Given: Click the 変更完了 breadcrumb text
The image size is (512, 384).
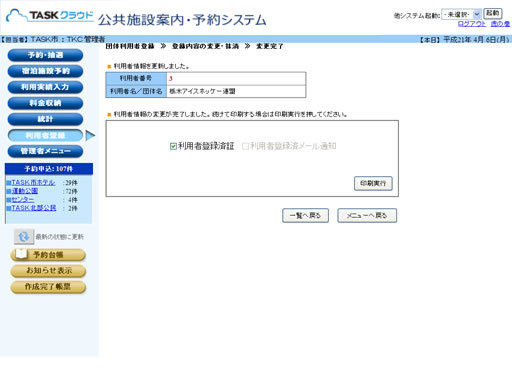Looking at the screenshot, I should (269, 46).
